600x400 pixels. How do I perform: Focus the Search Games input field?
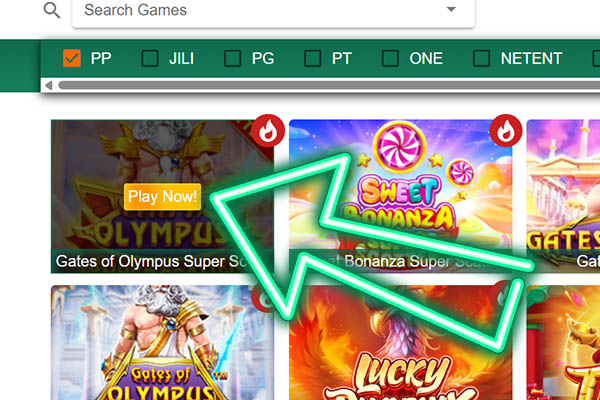[x=273, y=11]
